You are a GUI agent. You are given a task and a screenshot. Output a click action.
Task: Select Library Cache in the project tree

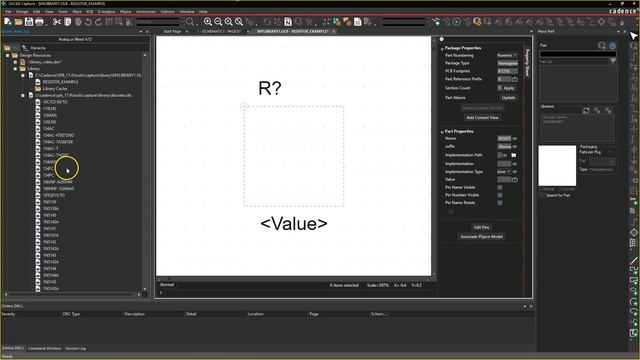pyautogui.click(x=55, y=89)
